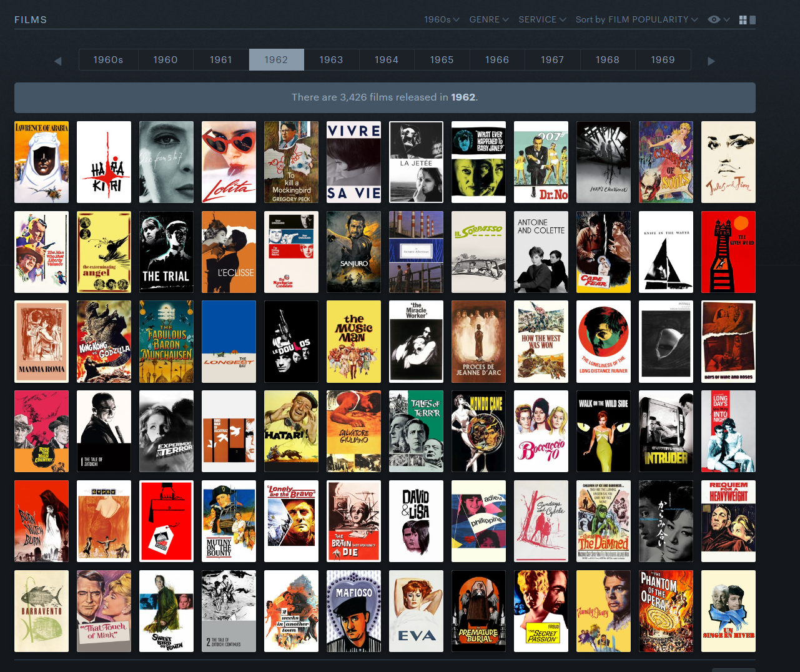
Task: Open the King Kong vs Godzilla poster
Action: pyautogui.click(x=104, y=342)
